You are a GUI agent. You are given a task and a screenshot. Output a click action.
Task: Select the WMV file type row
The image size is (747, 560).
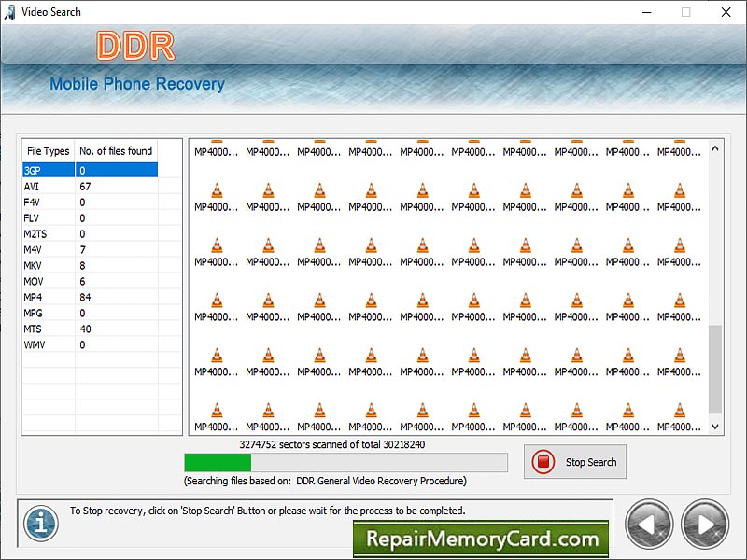[x=90, y=344]
